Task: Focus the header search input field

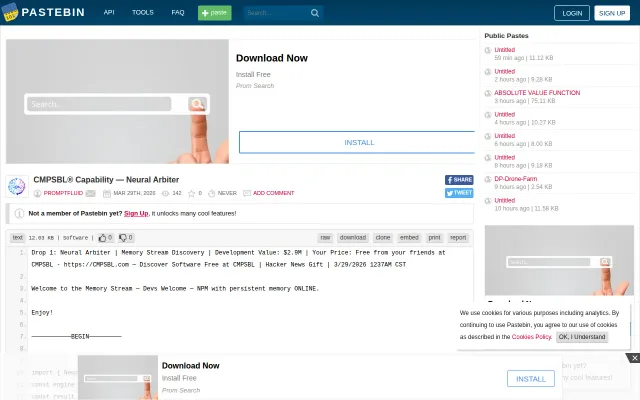Action: click(277, 13)
